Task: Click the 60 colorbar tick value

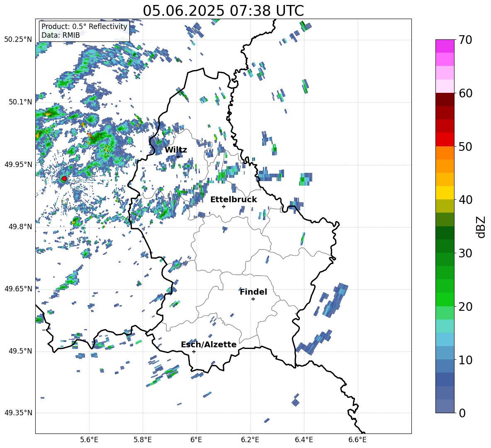Action: [x=465, y=93]
